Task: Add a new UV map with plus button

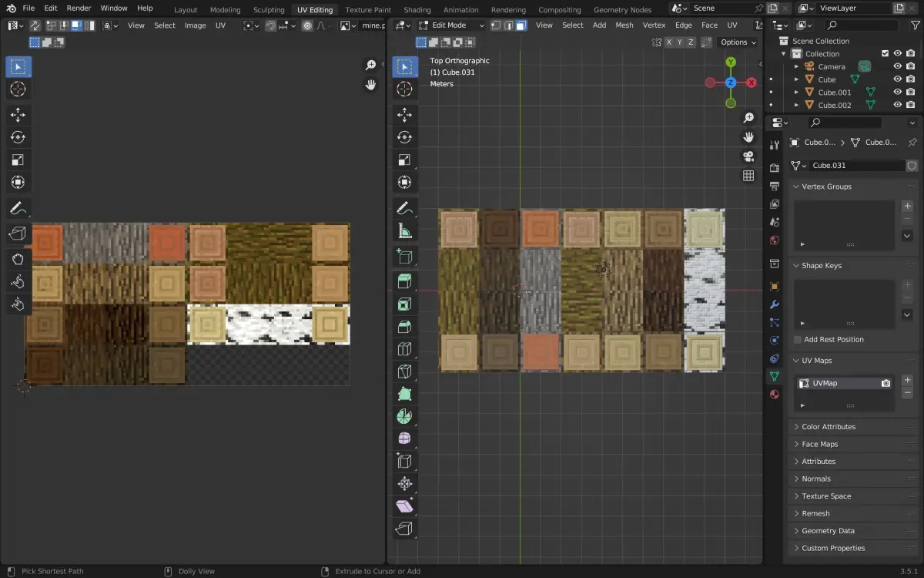Action: [907, 380]
